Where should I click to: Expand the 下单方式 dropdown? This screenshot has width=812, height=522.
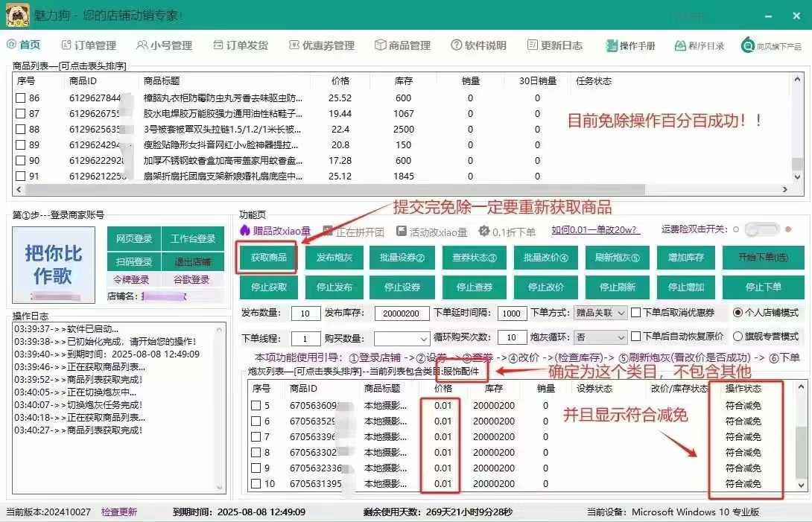[600, 313]
